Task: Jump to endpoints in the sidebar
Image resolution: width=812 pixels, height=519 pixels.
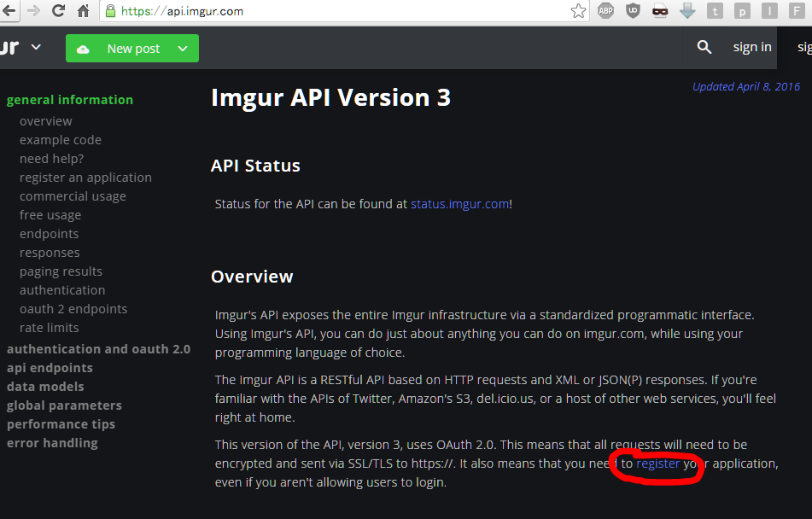Action: click(x=50, y=234)
